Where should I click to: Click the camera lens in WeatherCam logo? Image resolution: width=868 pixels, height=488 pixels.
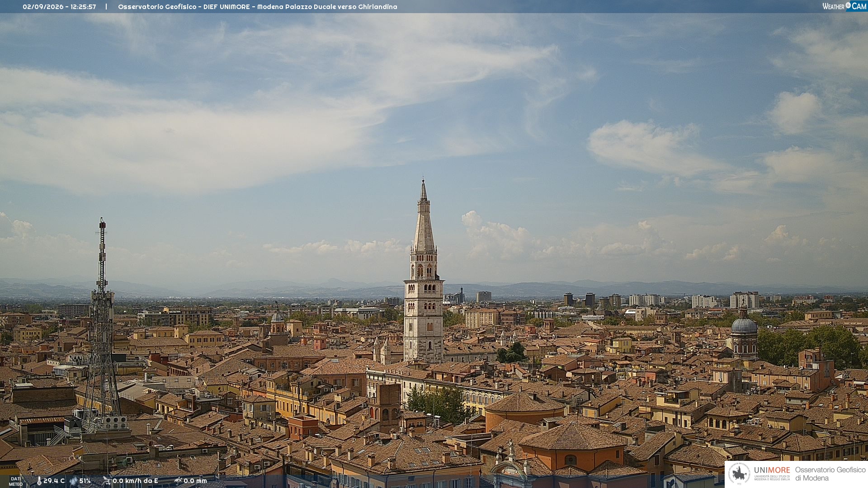848,5
